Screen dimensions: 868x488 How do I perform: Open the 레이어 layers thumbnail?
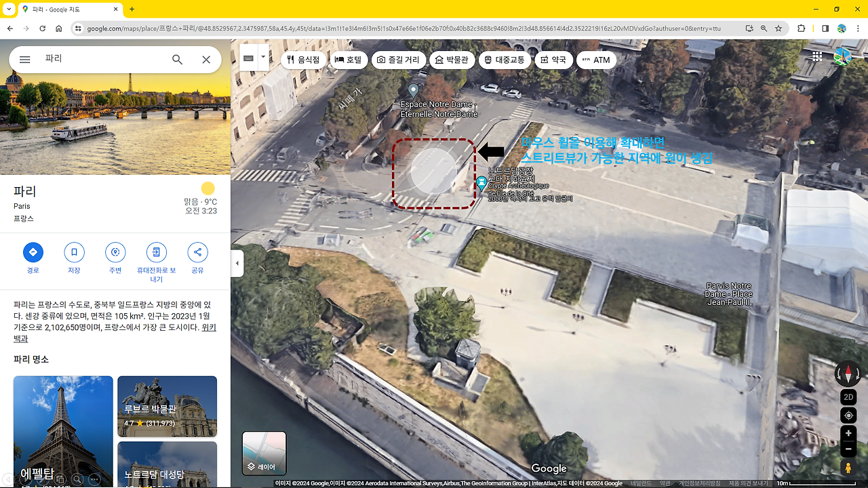[x=264, y=453]
